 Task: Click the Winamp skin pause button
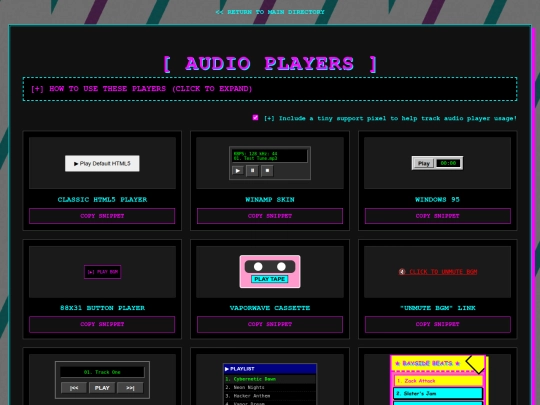click(x=252, y=170)
